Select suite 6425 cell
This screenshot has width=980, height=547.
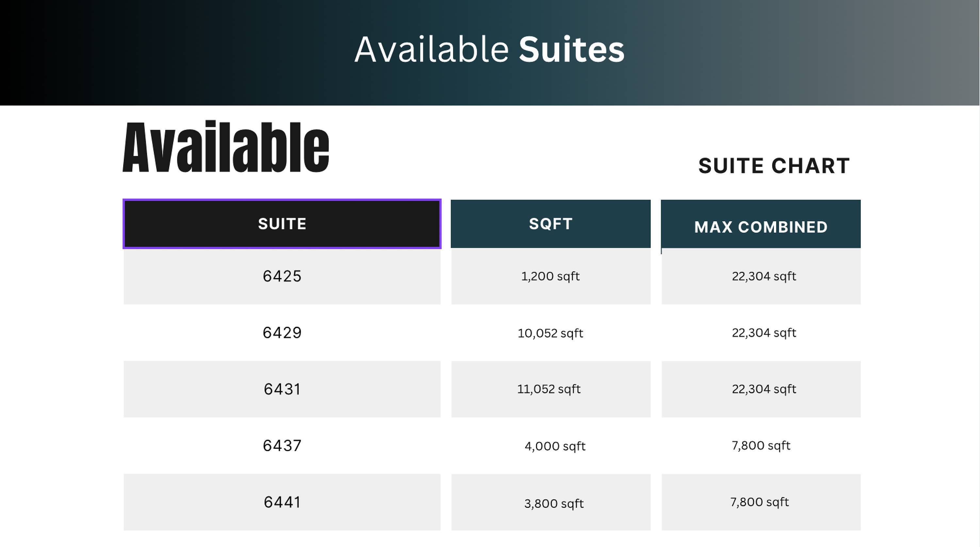point(282,276)
